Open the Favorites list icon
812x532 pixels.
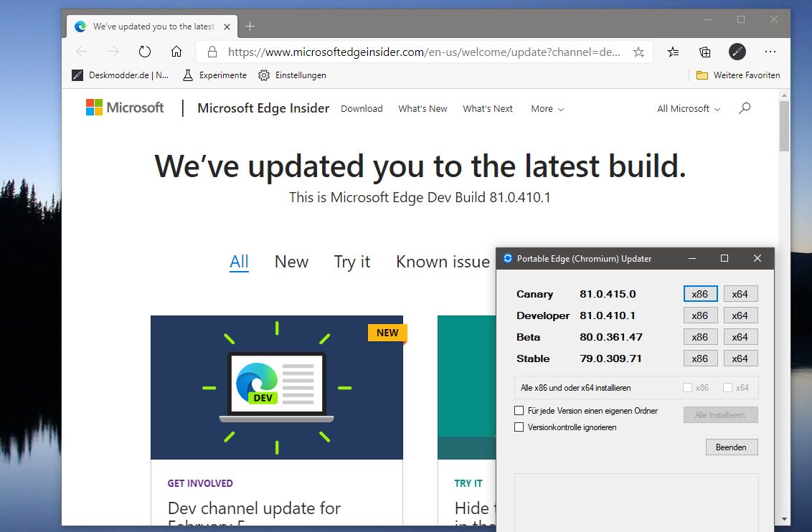(674, 52)
